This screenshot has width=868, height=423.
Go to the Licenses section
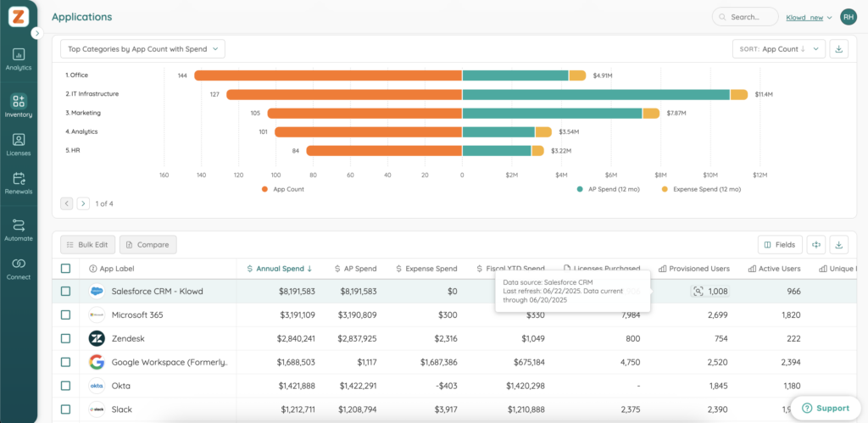[x=19, y=144]
